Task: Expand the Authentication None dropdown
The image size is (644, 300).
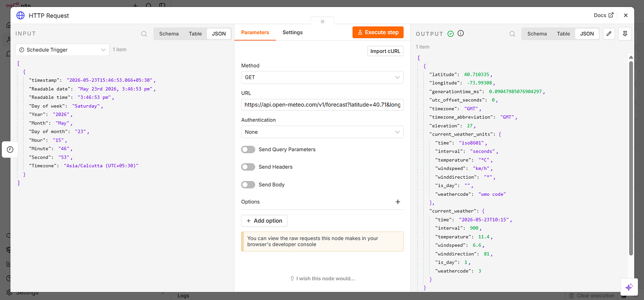Action: [x=322, y=132]
